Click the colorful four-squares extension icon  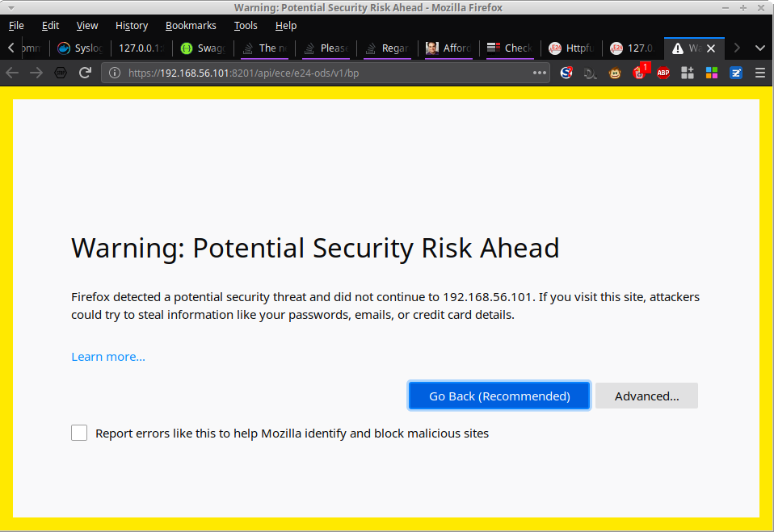pyautogui.click(x=712, y=73)
